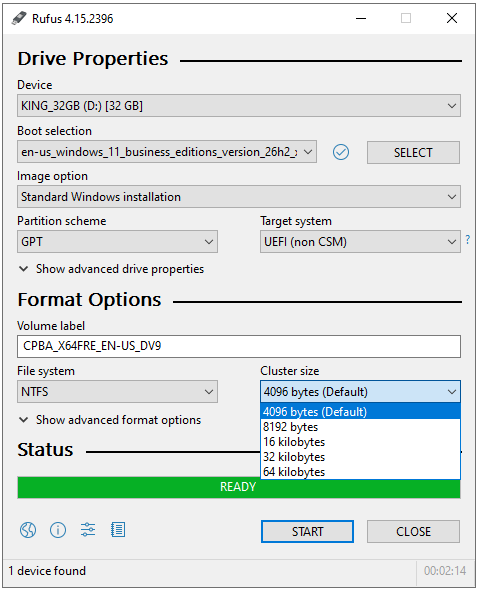Click the green READY progress bar

pos(239,487)
